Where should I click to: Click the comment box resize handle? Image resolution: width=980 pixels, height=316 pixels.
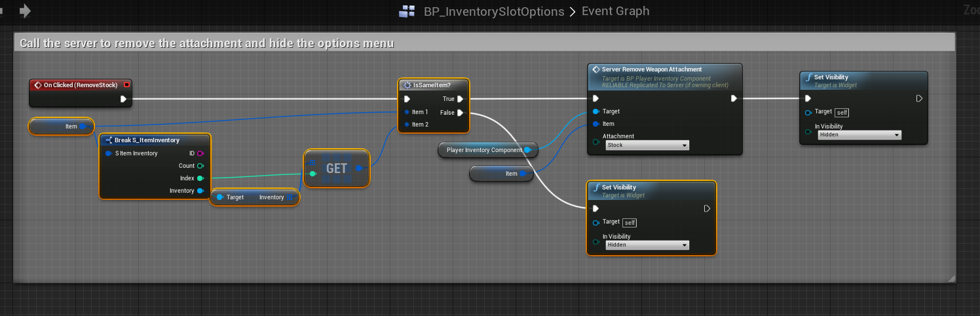(x=951, y=279)
